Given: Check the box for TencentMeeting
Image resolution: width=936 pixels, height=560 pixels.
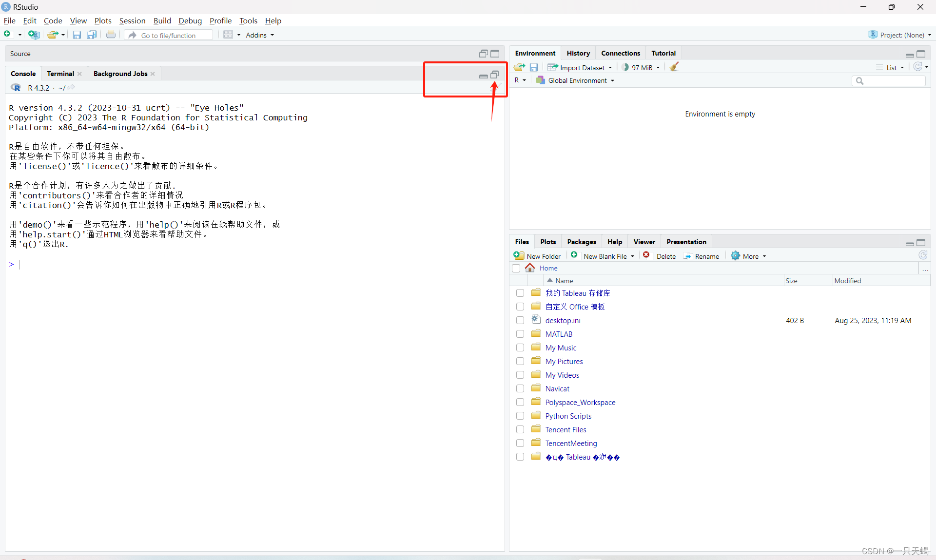Looking at the screenshot, I should coord(520,443).
